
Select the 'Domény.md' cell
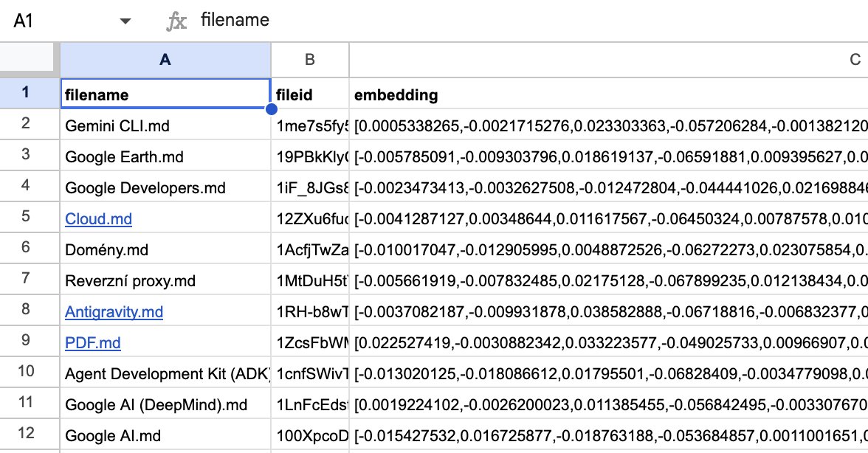165,249
